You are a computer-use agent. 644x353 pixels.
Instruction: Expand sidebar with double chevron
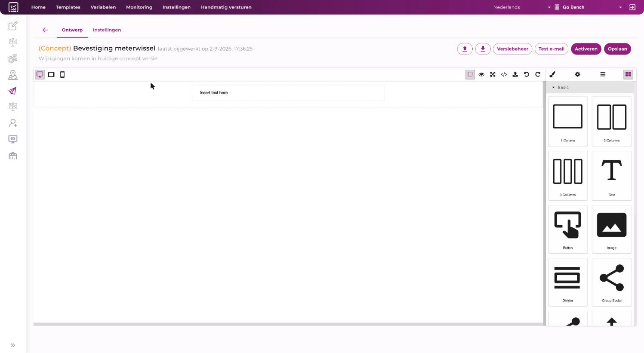coord(13,345)
